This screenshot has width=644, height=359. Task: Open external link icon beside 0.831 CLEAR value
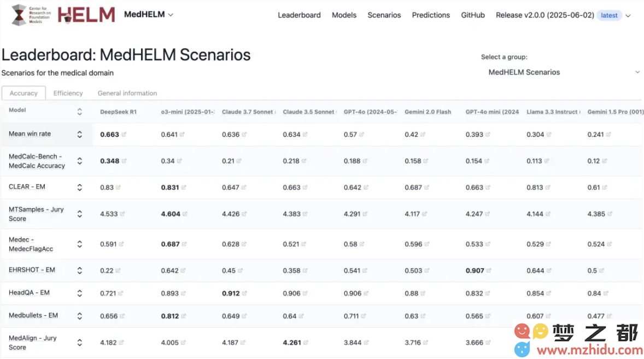[184, 187]
